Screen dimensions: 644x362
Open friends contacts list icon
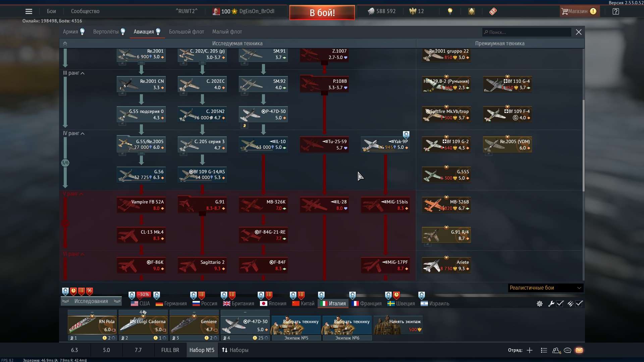(x=556, y=350)
